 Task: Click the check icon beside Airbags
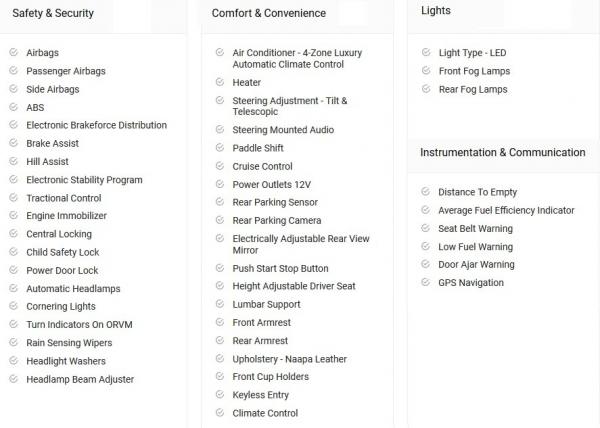13,52
